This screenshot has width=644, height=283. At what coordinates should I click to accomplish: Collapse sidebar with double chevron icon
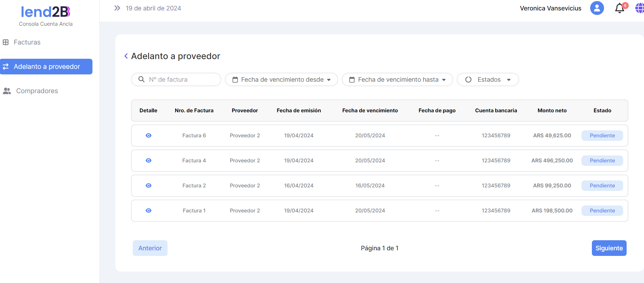117,8
